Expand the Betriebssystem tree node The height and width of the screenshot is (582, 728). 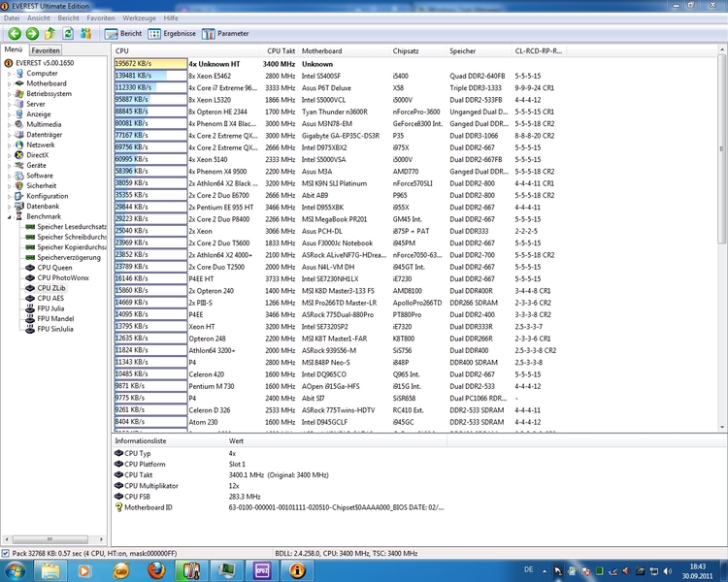[x=9, y=94]
